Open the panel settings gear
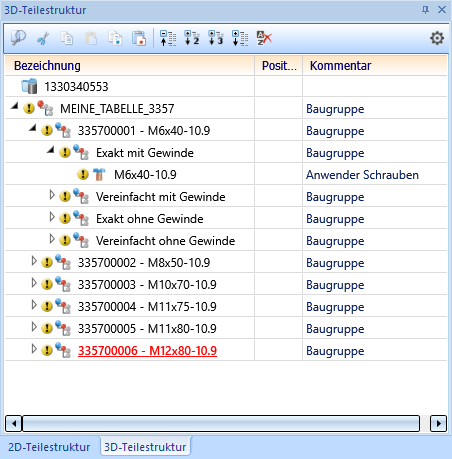 (437, 38)
